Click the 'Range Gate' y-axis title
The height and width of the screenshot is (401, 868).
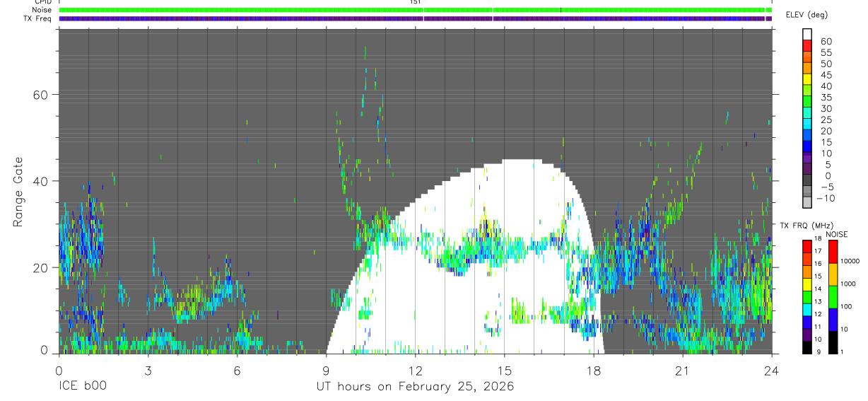[18, 192]
